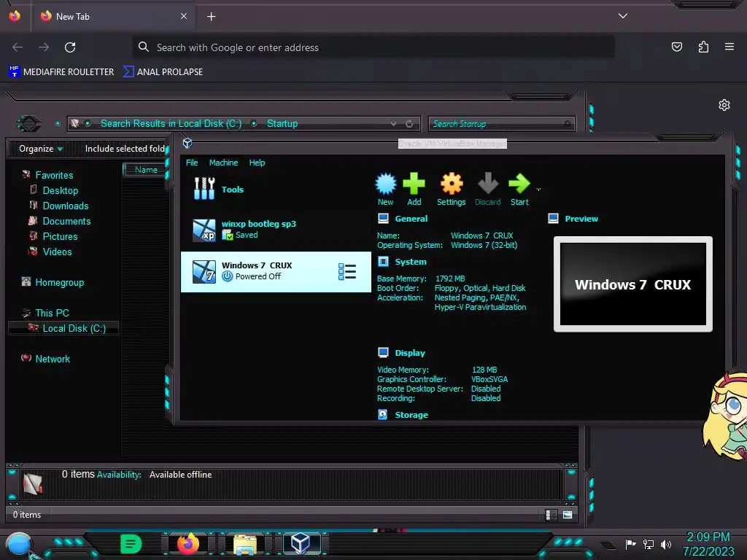Switch Explorer to large icons view
The image size is (747, 560).
tap(568, 515)
